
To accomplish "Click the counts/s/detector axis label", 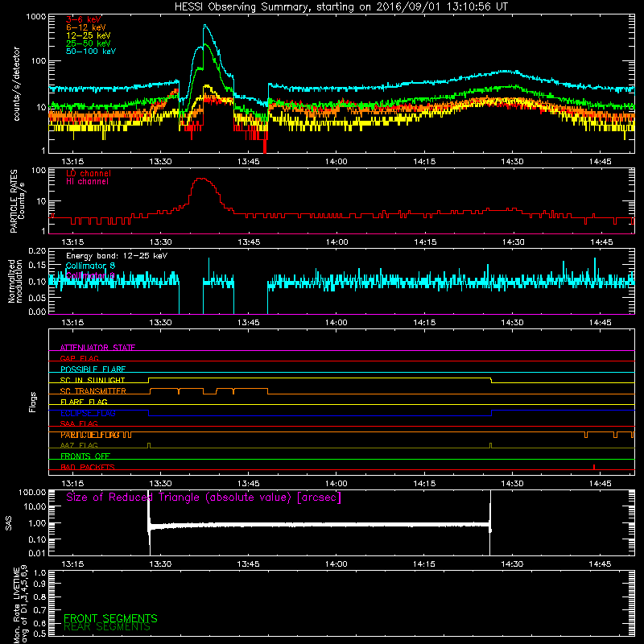I will pyautogui.click(x=16, y=84).
